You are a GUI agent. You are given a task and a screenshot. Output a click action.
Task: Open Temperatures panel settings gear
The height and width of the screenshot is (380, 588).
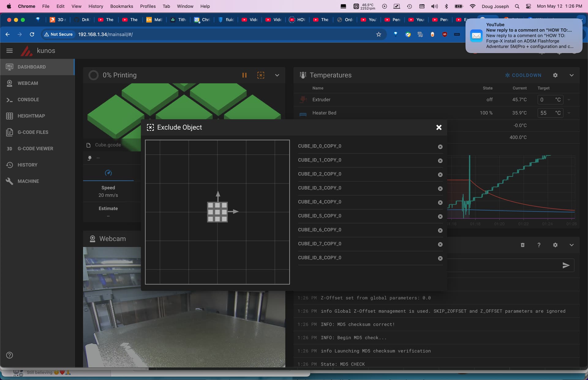[555, 75]
